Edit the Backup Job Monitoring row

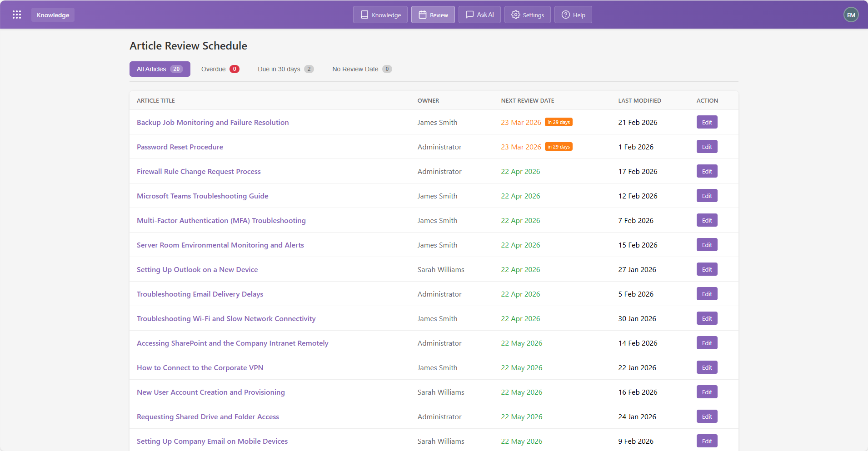pos(707,122)
